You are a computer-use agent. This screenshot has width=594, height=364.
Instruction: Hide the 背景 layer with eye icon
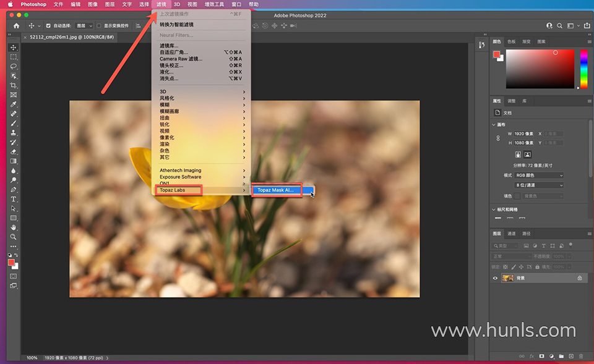coord(495,278)
